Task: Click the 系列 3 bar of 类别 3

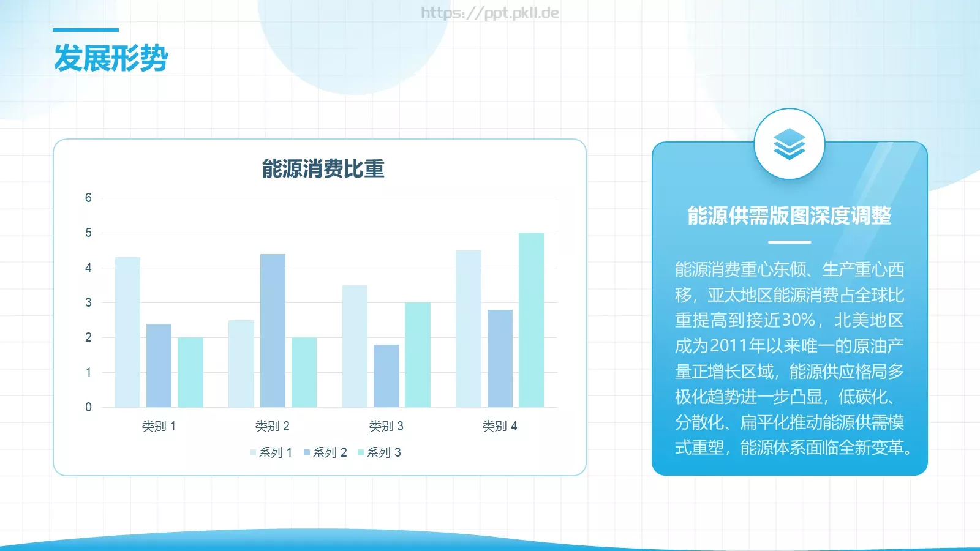Action: pos(418,355)
